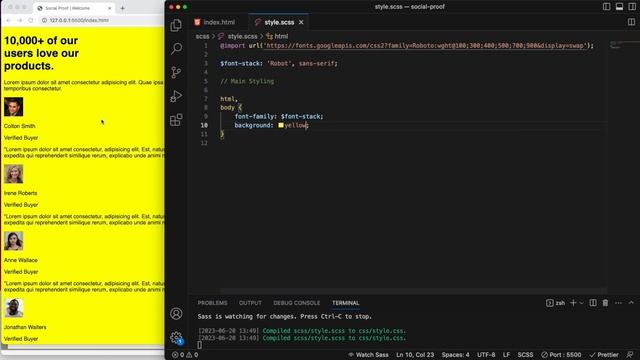Close the Social Proof browser tab
This screenshot has height=360, width=640.
point(109,8)
